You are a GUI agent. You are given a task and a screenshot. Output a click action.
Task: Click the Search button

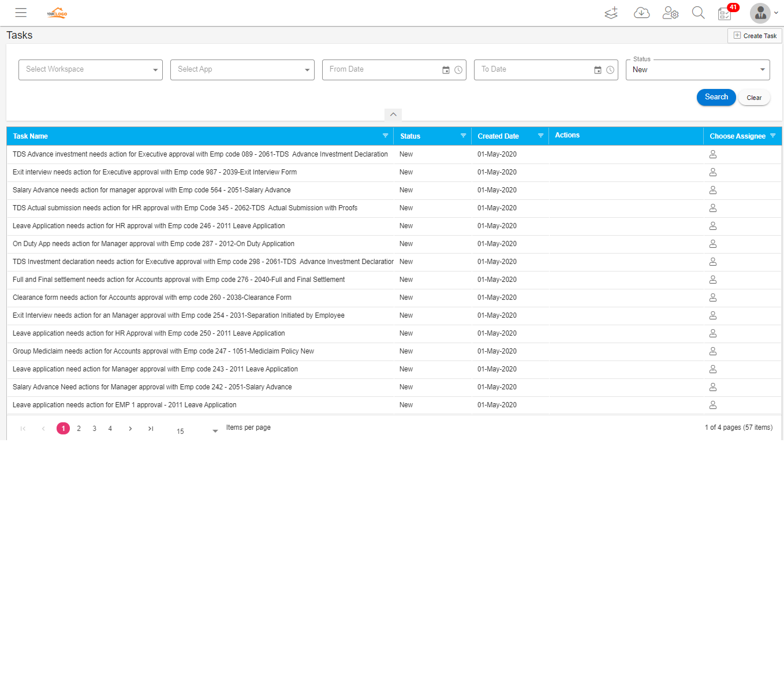tap(716, 97)
